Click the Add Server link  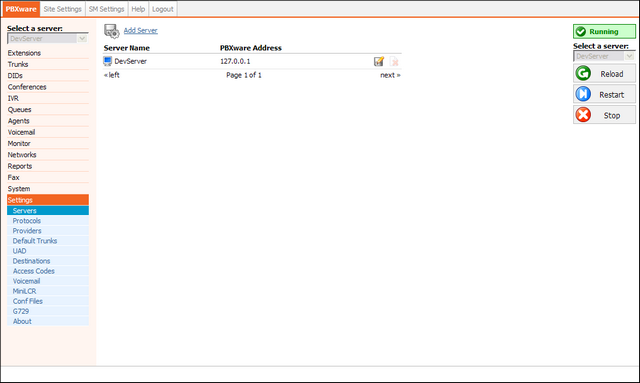point(140,31)
